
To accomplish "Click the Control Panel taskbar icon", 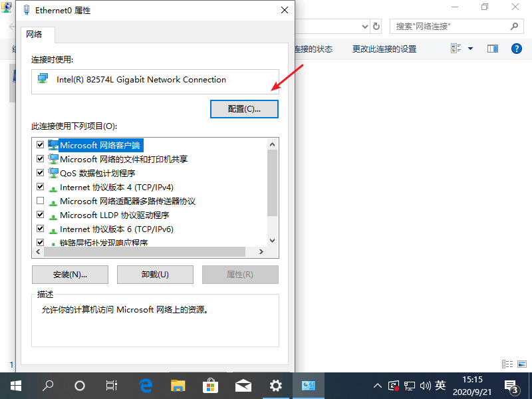I will (x=309, y=386).
